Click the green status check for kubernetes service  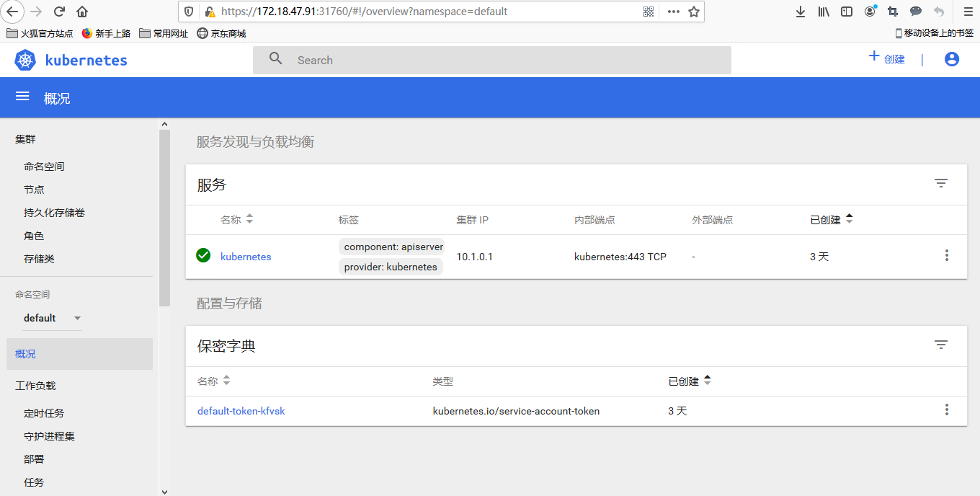[203, 255]
